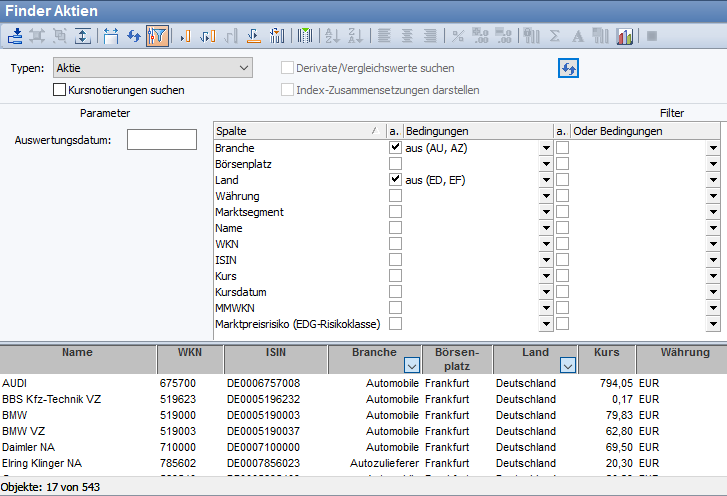Click the green striped columns toolbar icon
The image size is (727, 496).
click(x=306, y=36)
